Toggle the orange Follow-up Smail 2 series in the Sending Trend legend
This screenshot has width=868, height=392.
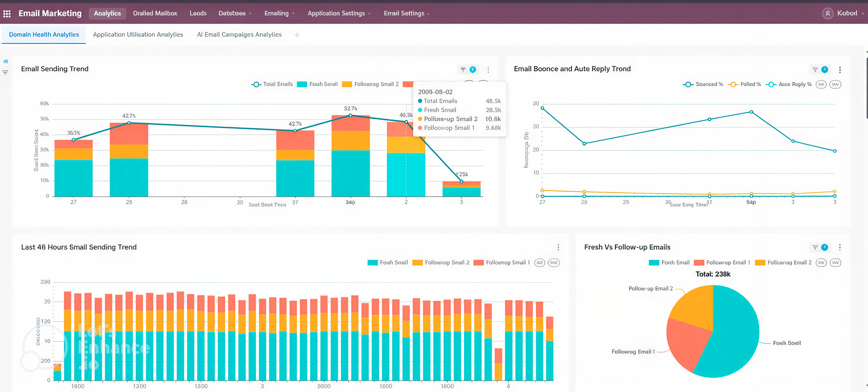tap(370, 84)
